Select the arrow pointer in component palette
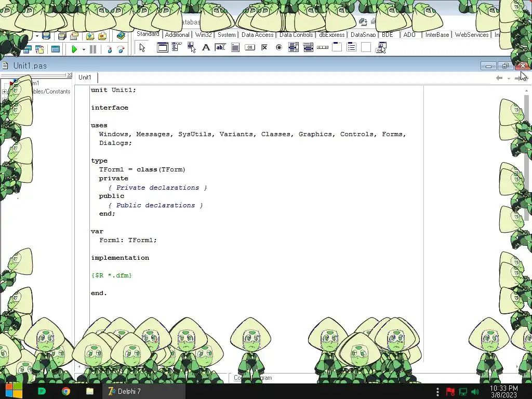Image resolution: width=532 pixels, height=399 pixels. coord(142,47)
